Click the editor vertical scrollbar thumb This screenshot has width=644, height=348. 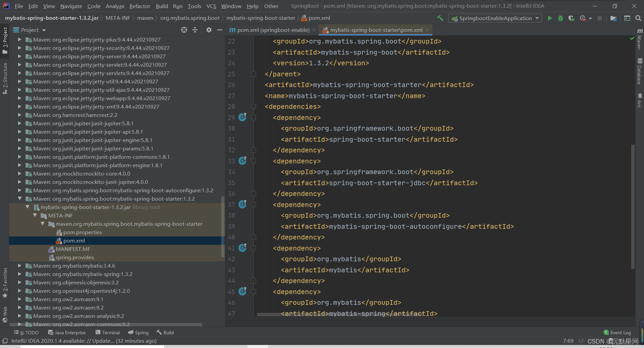pyautogui.click(x=633, y=207)
